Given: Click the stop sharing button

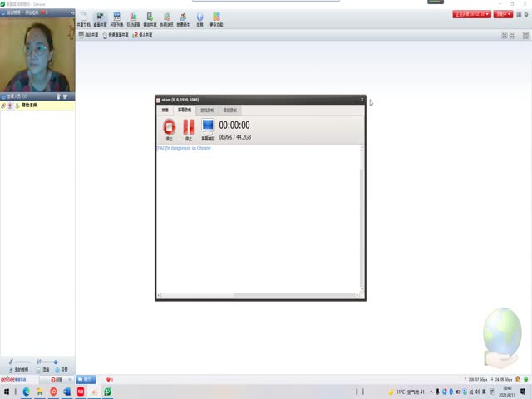Looking at the screenshot, I should [143, 35].
